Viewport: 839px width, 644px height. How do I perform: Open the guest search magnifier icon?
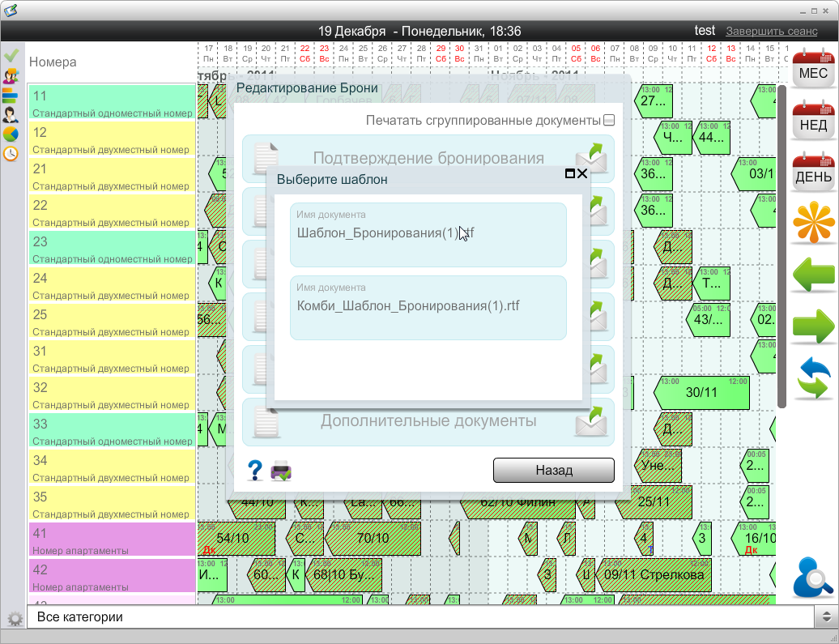point(813,578)
